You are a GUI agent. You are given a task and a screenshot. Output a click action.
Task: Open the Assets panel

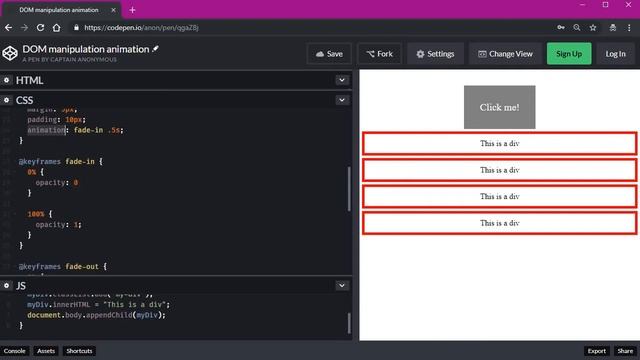46,351
